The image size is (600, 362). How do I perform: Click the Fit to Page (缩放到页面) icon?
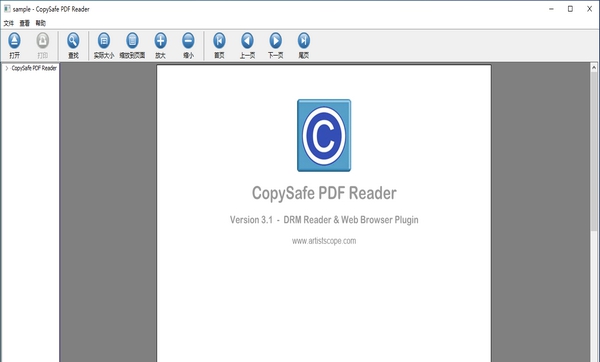click(132, 41)
